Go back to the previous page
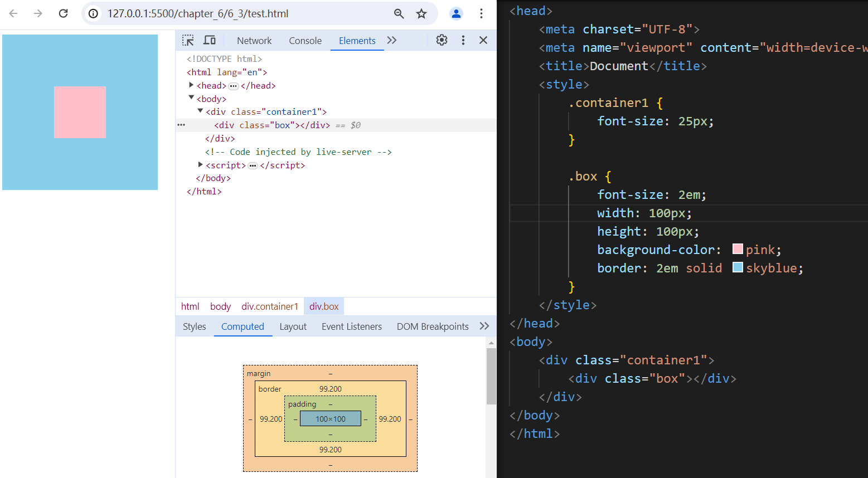This screenshot has width=868, height=478. tap(13, 13)
